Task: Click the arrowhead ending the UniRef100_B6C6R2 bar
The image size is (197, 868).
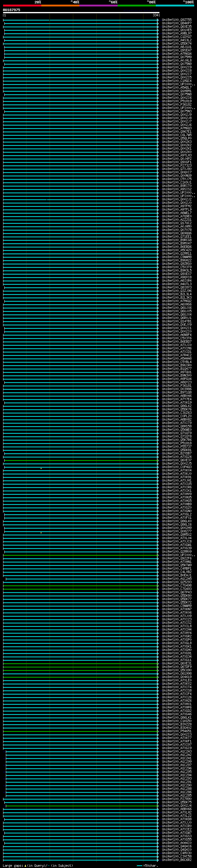Action: point(158,860)
